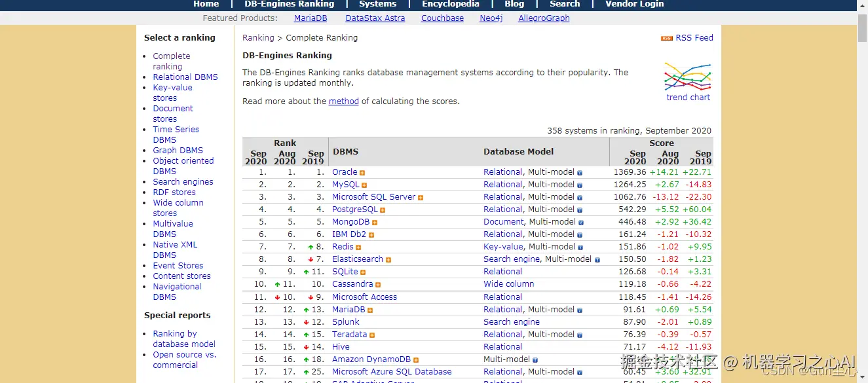Click the plus icon next to Elasticsearch
This screenshot has width=868, height=383.
tap(388, 260)
